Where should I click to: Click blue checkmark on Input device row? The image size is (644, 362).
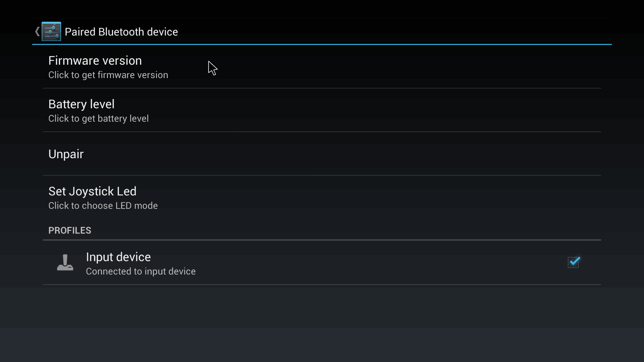tap(574, 261)
